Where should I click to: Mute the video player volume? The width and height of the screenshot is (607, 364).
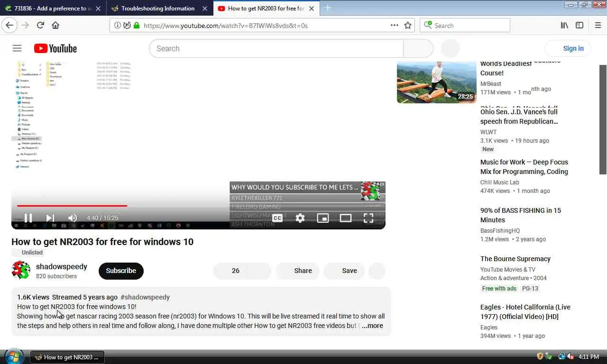tap(72, 218)
